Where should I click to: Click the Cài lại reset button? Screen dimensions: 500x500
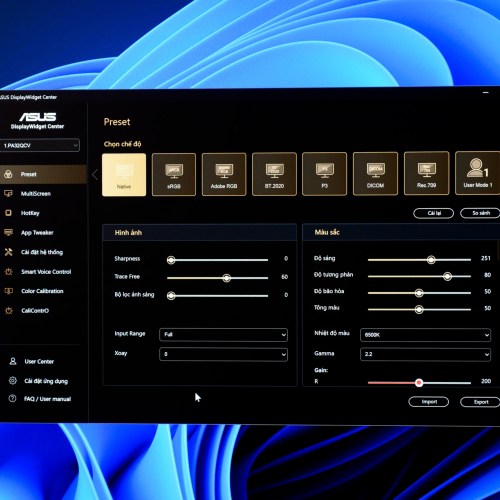[434, 213]
